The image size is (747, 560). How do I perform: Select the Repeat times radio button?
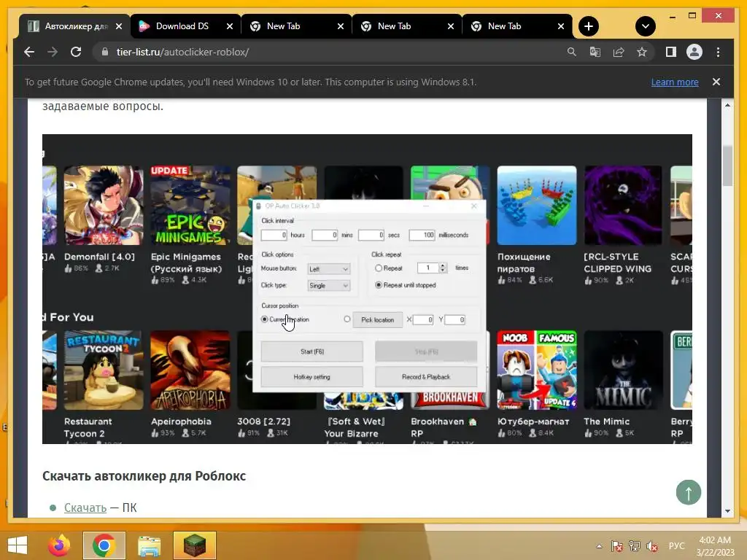point(379,268)
